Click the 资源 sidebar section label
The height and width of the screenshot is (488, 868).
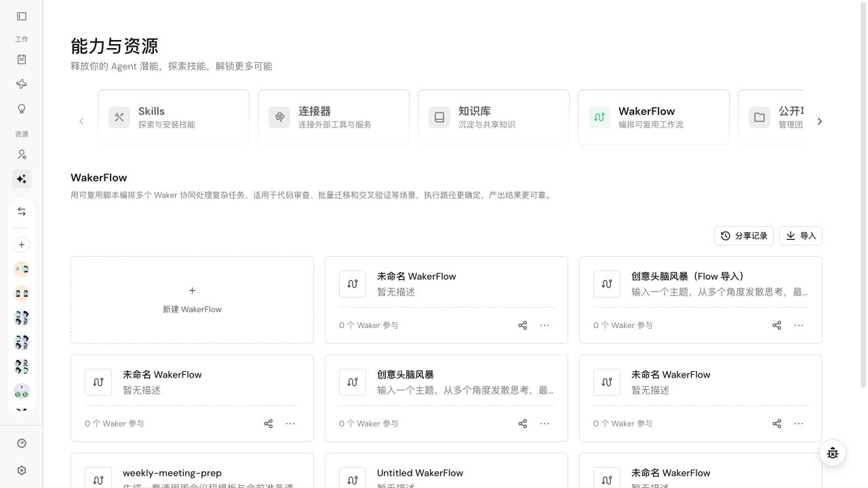[22, 134]
